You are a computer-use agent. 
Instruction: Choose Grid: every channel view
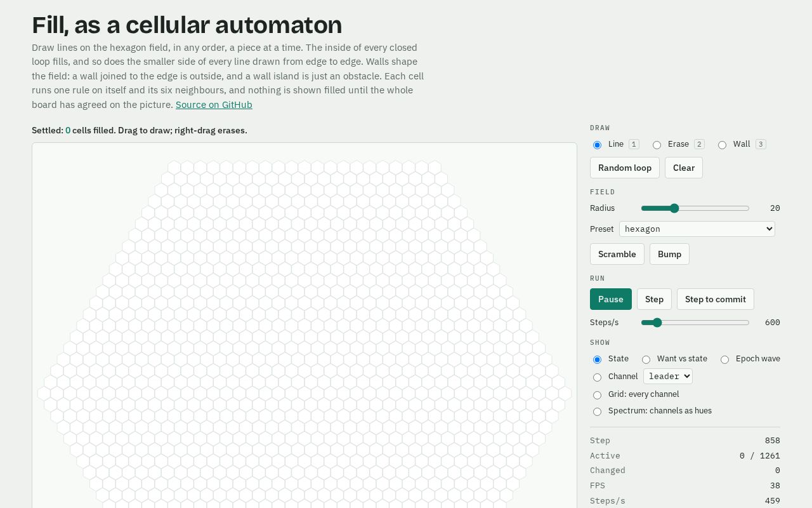point(597,395)
